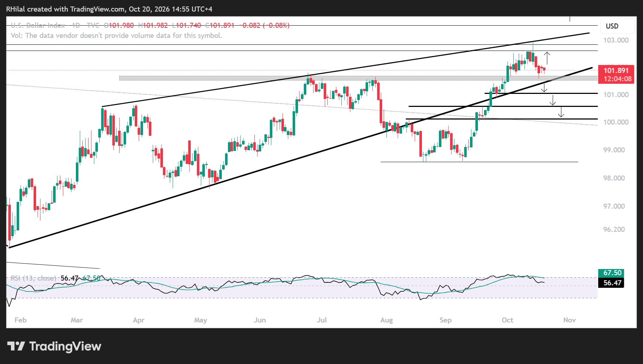Click the Aug label on time axis
Image resolution: width=643 pixels, height=364 pixels.
(x=387, y=320)
